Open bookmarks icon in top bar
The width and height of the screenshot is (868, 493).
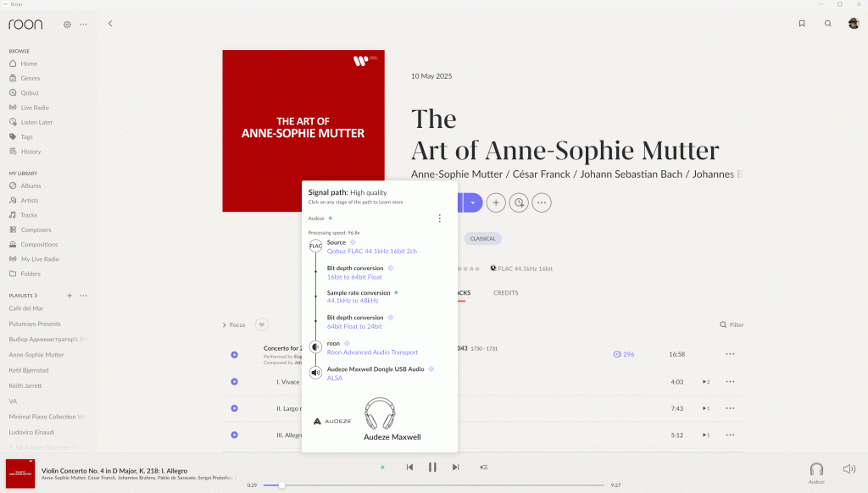tap(802, 24)
